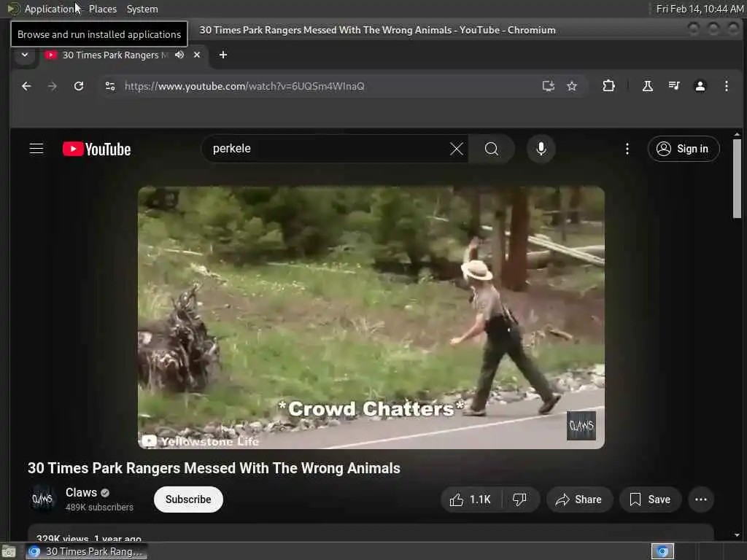Click the video player to pause

[371, 318]
